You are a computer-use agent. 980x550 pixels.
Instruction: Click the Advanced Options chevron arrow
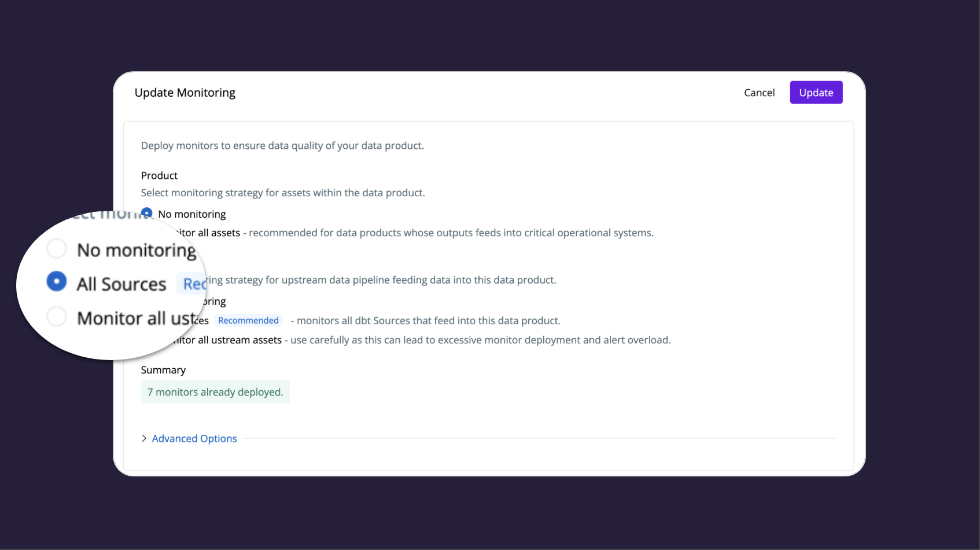144,438
